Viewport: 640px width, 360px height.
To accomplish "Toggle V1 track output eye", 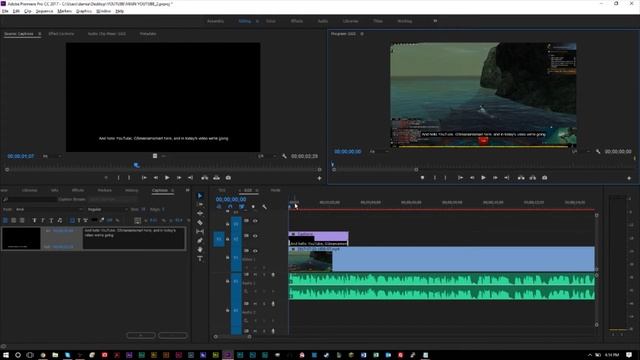I will pos(256,251).
